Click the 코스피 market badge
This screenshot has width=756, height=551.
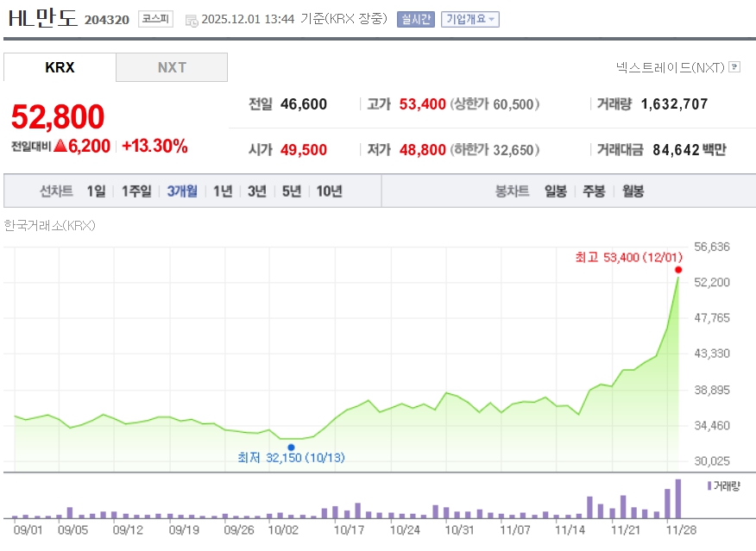click(x=155, y=19)
